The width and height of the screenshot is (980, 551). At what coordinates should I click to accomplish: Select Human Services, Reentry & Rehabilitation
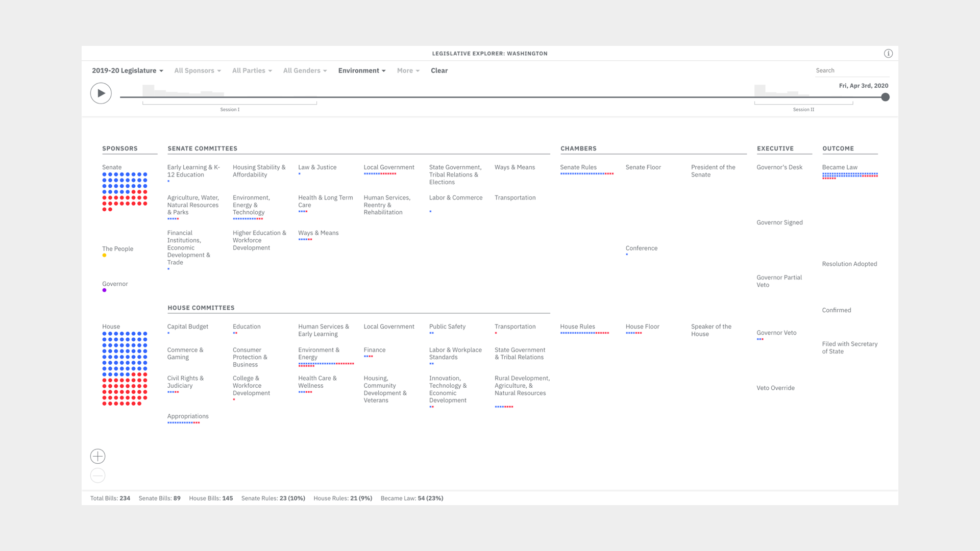click(387, 205)
